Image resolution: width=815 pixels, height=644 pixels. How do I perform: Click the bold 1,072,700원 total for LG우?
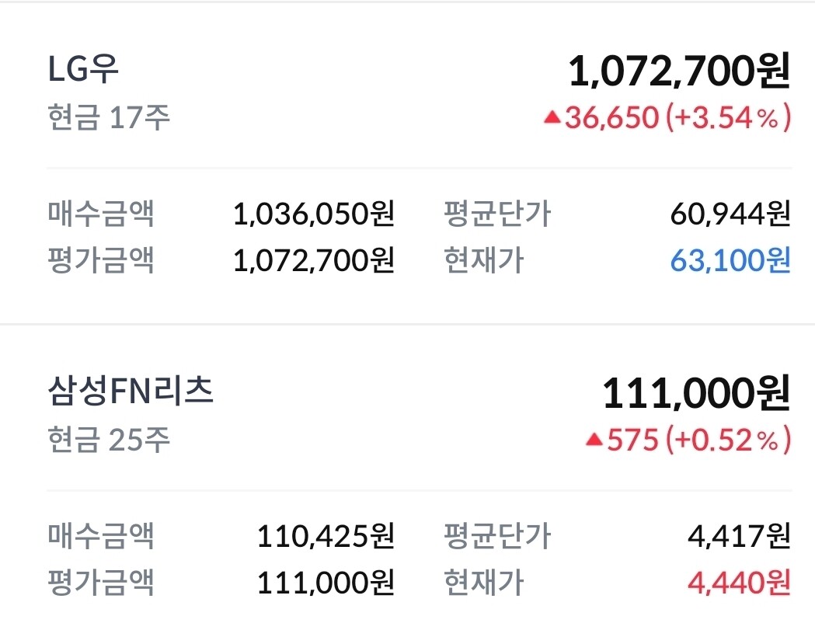pos(678,71)
